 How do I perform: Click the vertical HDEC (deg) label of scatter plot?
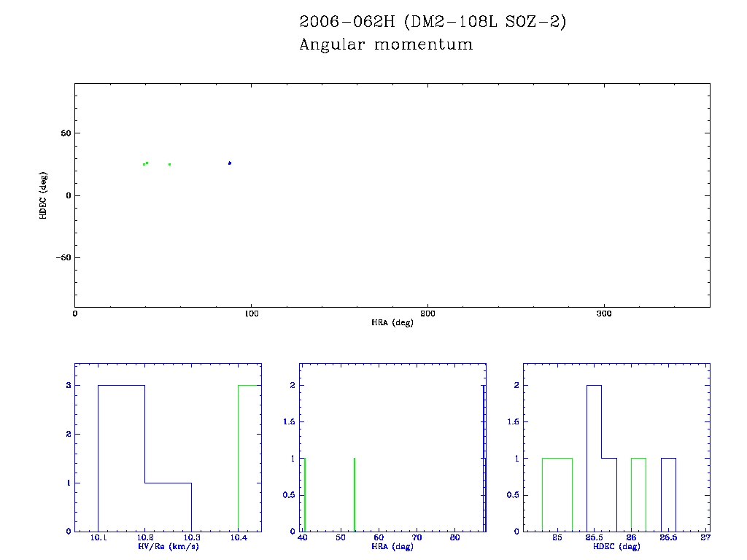(x=44, y=195)
